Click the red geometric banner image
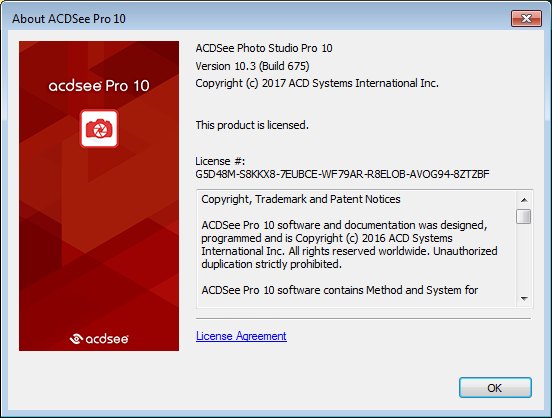 click(99, 196)
